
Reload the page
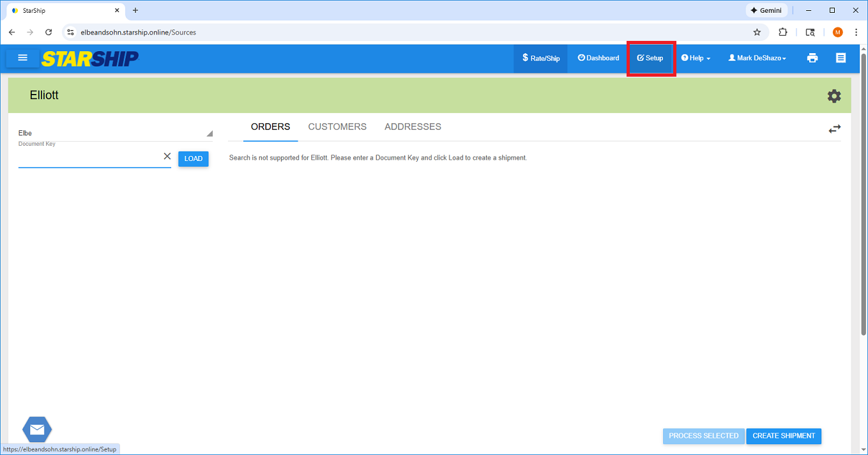pos(49,32)
